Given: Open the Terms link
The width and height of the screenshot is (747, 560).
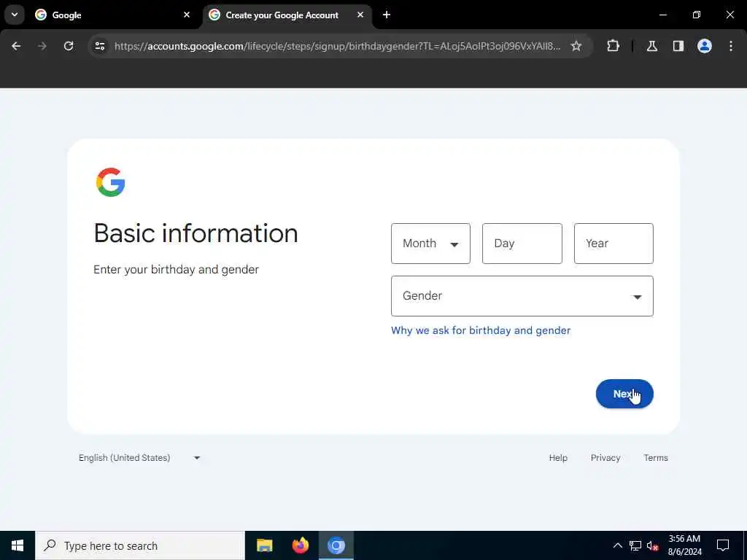Looking at the screenshot, I should click(656, 458).
